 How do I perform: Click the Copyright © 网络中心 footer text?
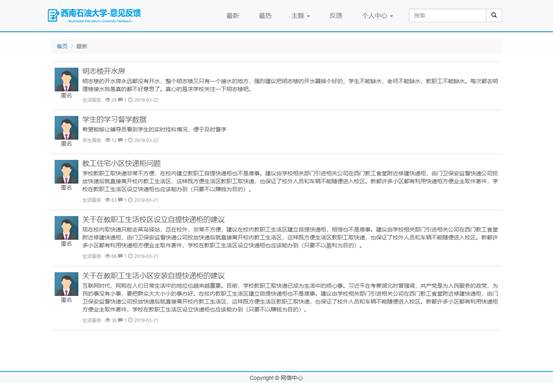[276, 378]
